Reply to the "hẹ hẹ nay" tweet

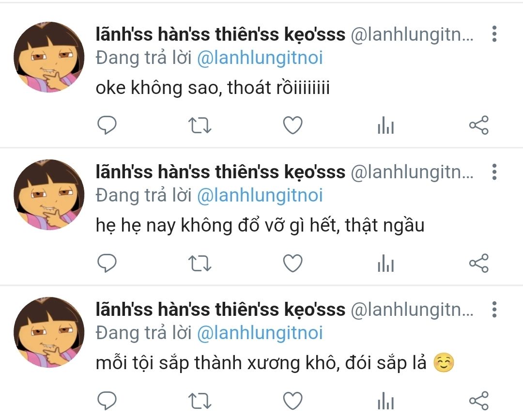107,263
